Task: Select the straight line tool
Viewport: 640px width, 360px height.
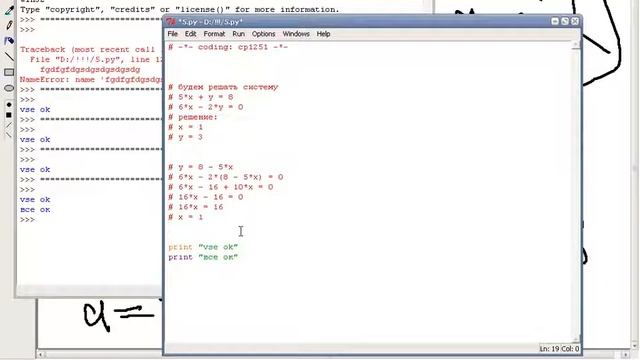Action: point(9,57)
